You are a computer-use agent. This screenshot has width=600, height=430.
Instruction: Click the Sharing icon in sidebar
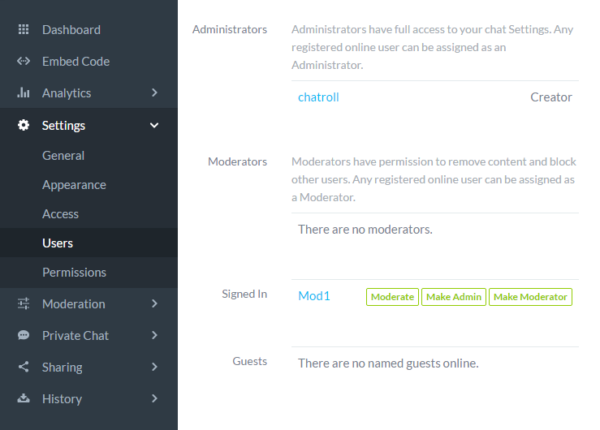click(24, 367)
